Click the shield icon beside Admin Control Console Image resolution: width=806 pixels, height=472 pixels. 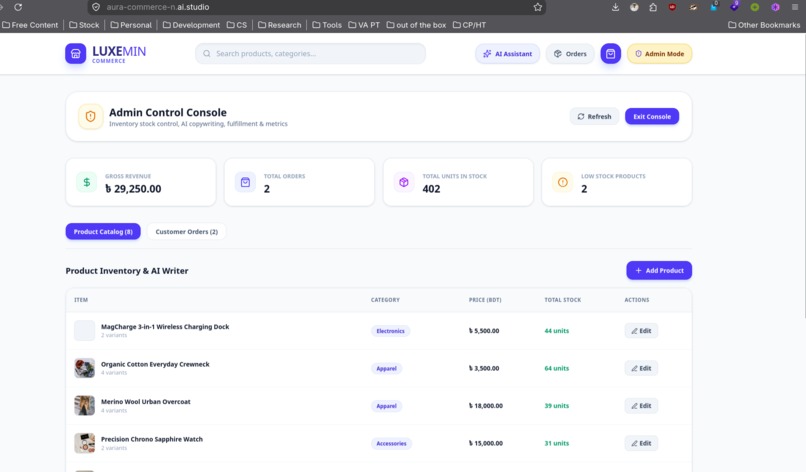pyautogui.click(x=90, y=116)
